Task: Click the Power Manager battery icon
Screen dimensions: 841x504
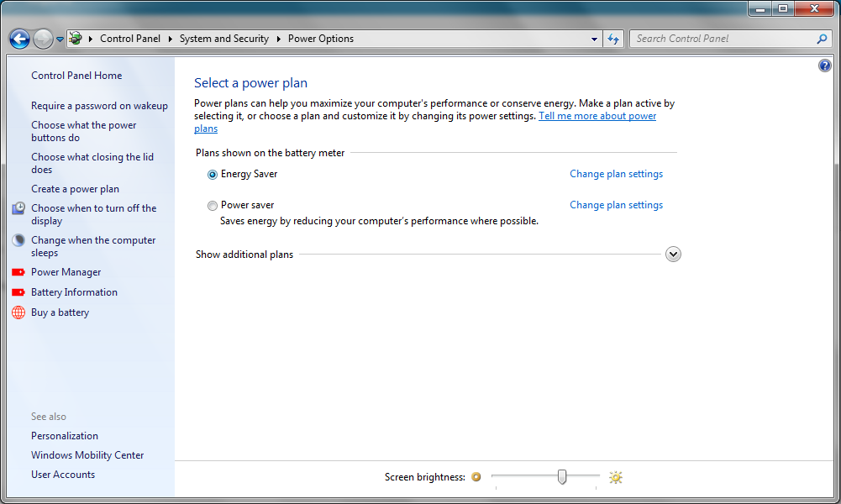Action: click(18, 272)
